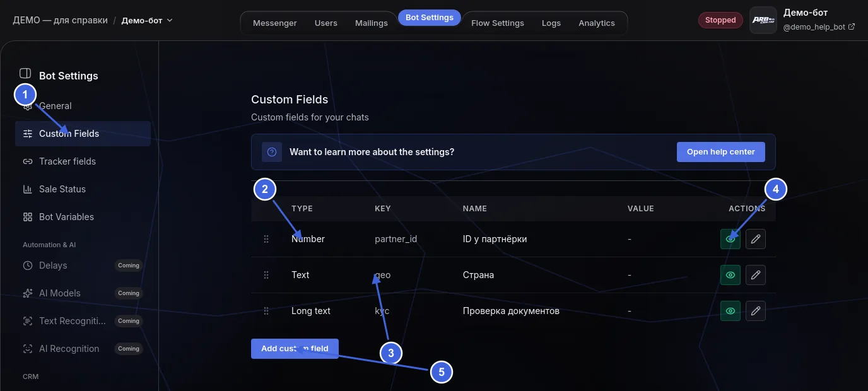The image size is (868, 391).
Task: Click the Tracker fields link icon
Action: [28, 161]
